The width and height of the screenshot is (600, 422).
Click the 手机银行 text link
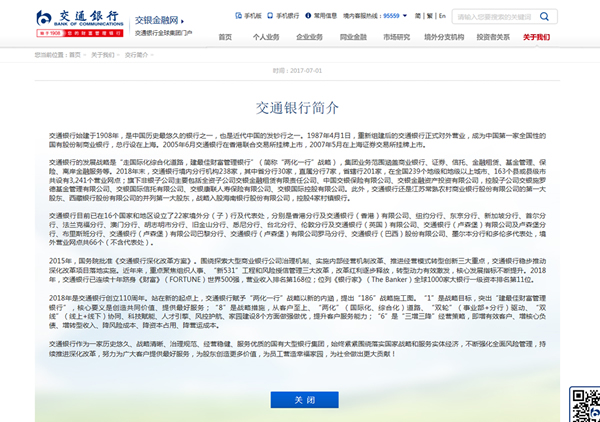[287, 16]
